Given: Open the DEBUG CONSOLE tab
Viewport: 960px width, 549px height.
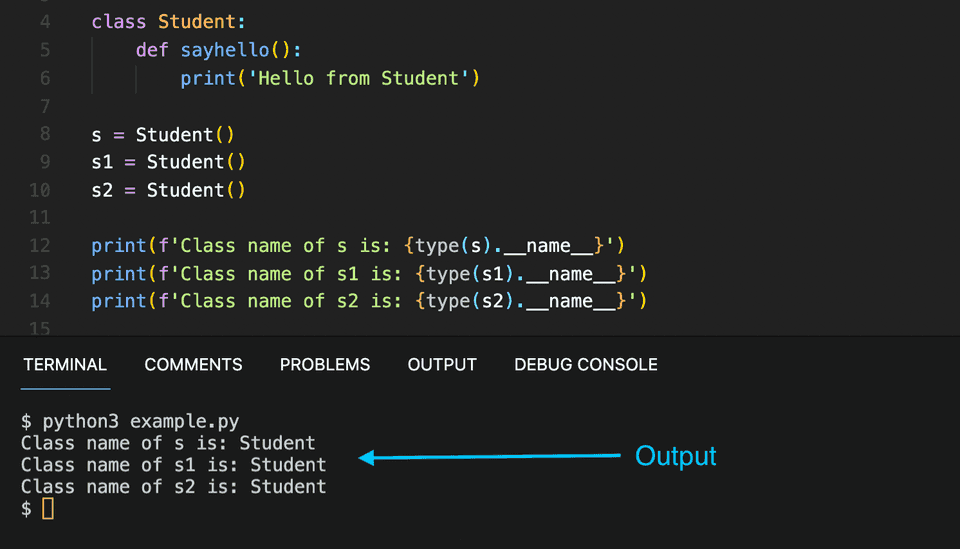Looking at the screenshot, I should [586, 365].
